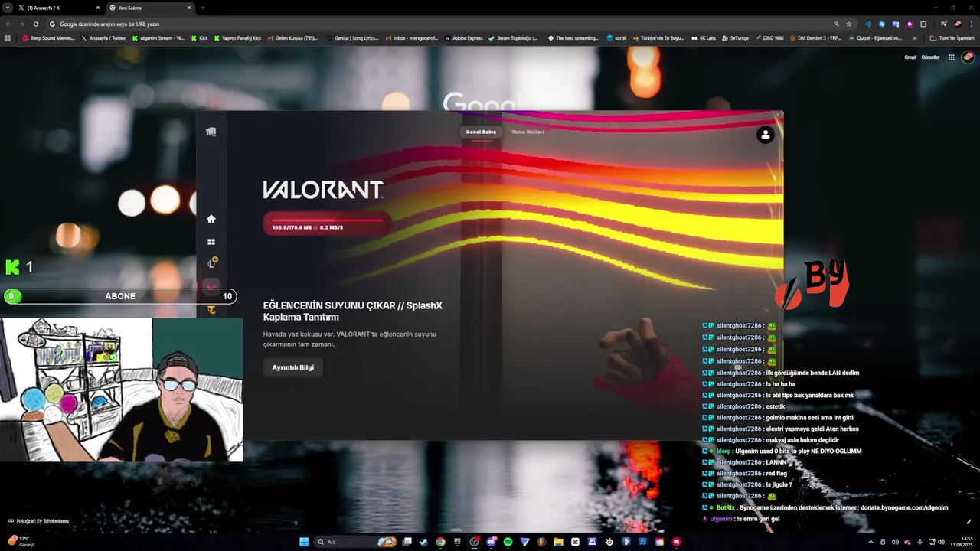Open the Riot Client taskbar icon

click(x=676, y=542)
